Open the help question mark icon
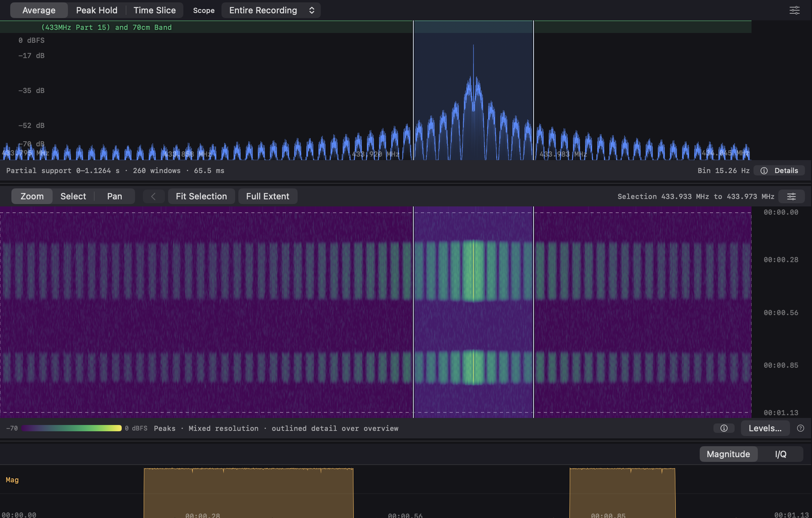 tap(801, 428)
